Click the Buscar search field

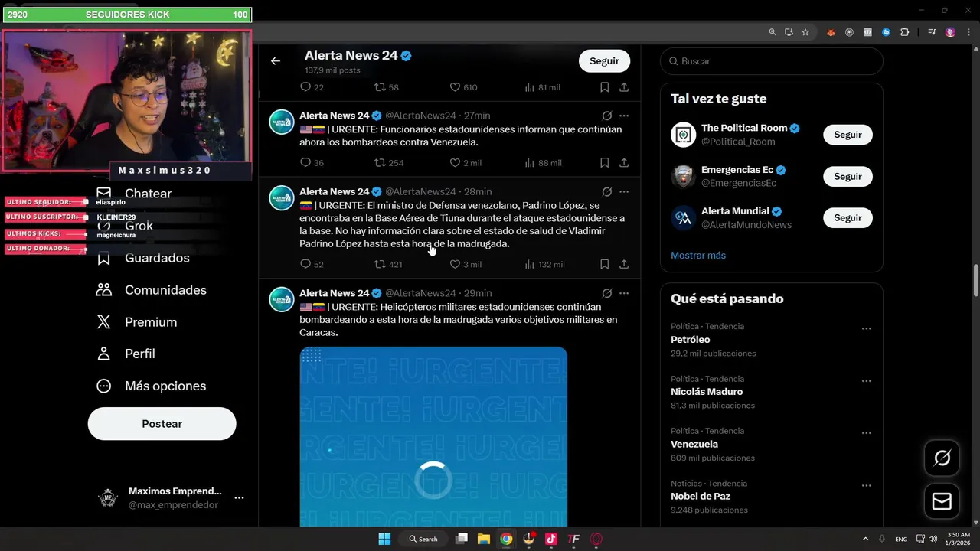[772, 61]
